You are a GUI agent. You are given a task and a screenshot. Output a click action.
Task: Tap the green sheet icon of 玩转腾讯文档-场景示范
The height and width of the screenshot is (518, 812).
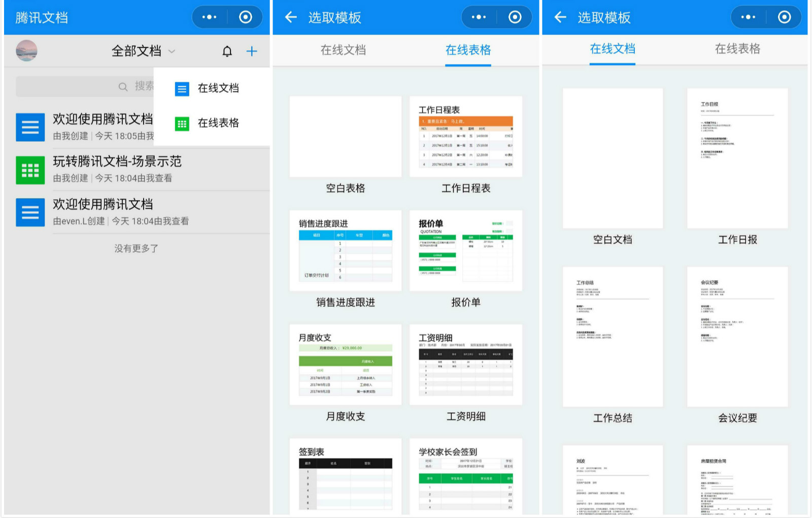[x=30, y=170]
